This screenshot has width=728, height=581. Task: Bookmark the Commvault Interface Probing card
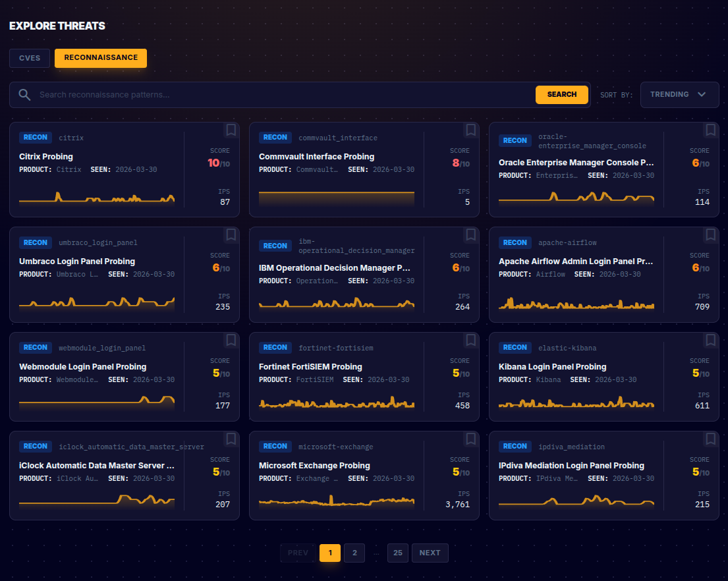point(470,130)
